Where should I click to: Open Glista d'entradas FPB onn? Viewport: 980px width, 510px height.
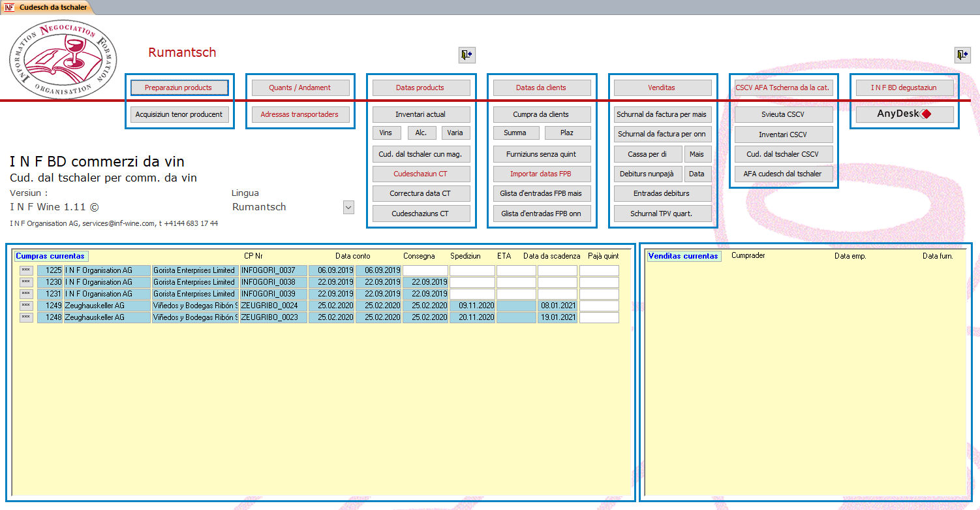tap(542, 214)
